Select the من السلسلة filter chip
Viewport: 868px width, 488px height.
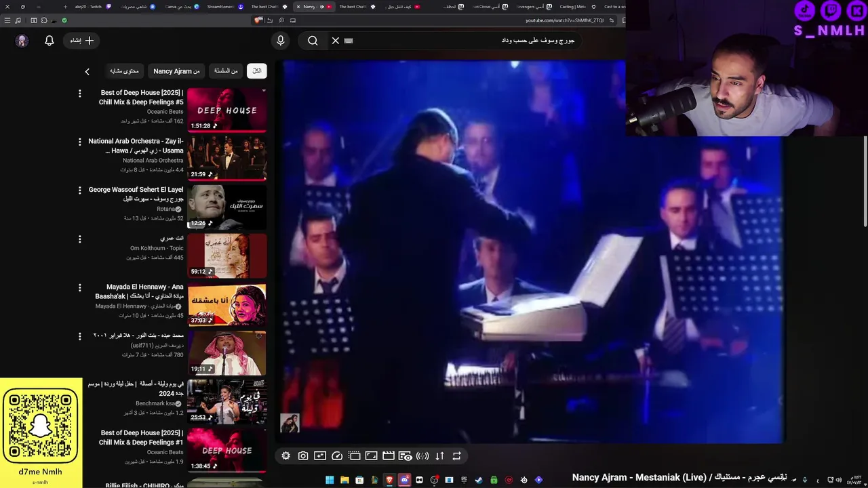[226, 70]
